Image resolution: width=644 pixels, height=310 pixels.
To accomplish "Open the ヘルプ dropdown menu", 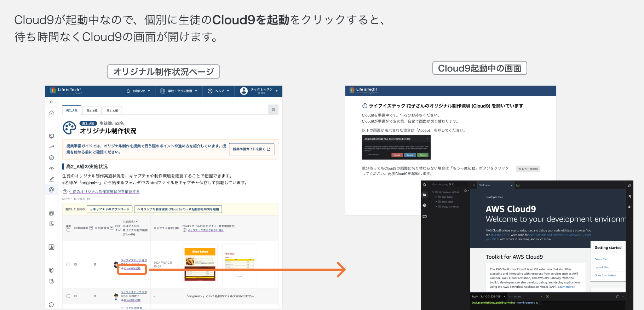I will coord(218,91).
